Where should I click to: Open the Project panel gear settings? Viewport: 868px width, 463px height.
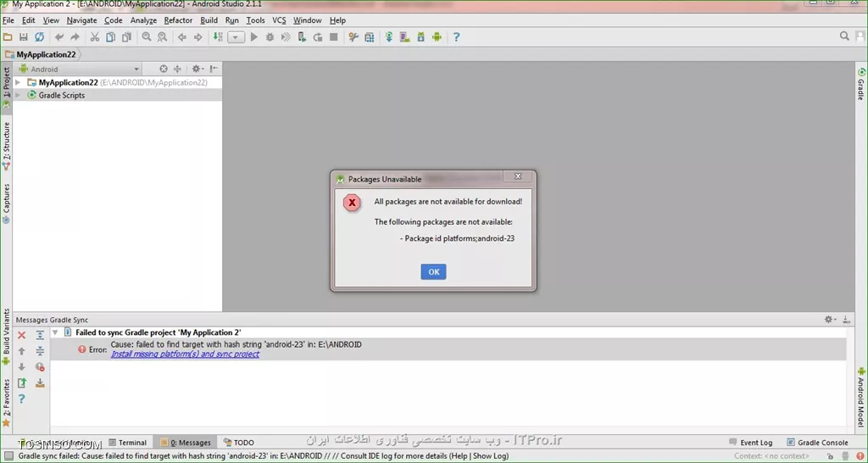pos(197,70)
